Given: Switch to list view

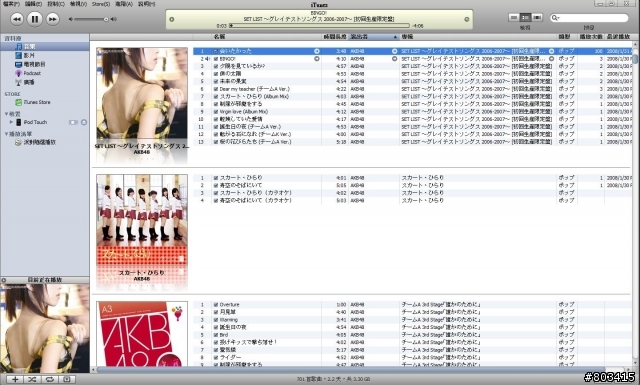Looking at the screenshot, I should coord(514,18).
